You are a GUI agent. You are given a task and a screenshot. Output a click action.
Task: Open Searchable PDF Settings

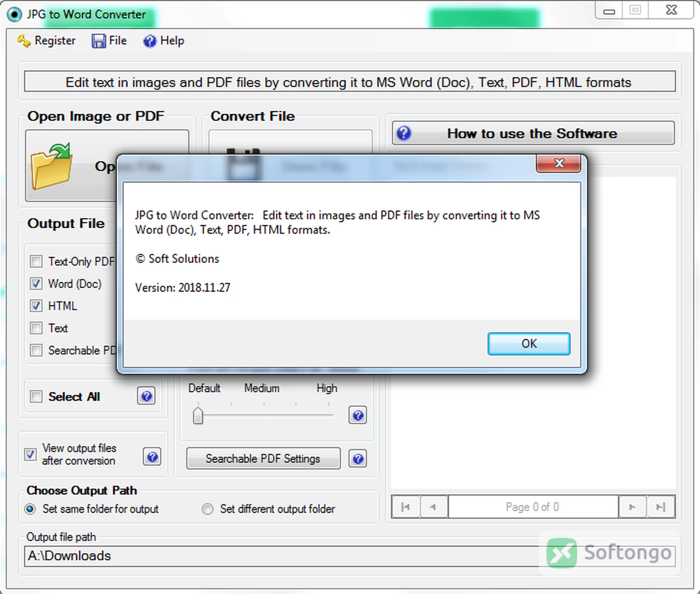tap(263, 458)
